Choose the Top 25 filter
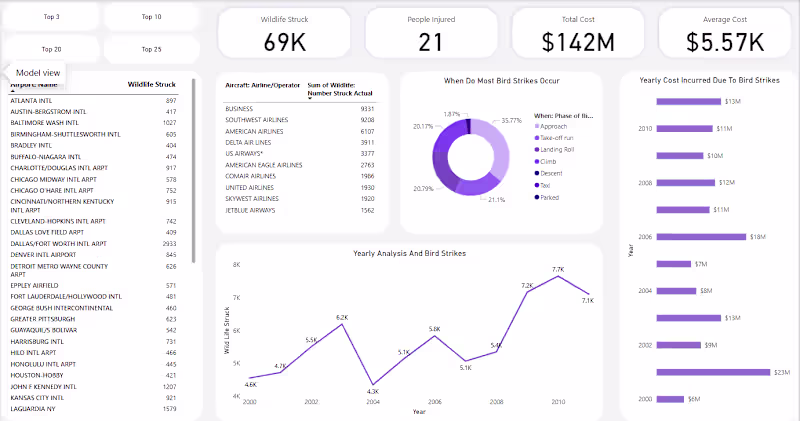This screenshot has height=421, width=800. (152, 49)
